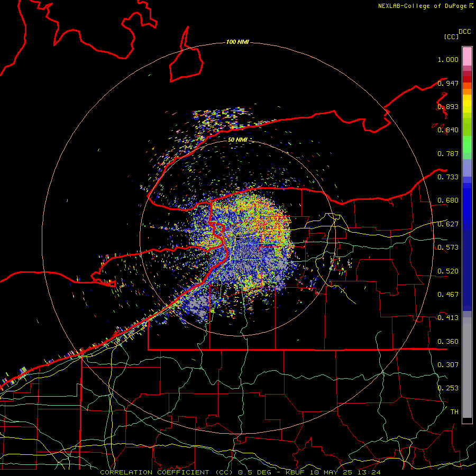Viewport: 476px width, 476px height.
Task: Select the 0.840 legend value
Action: (x=448, y=130)
